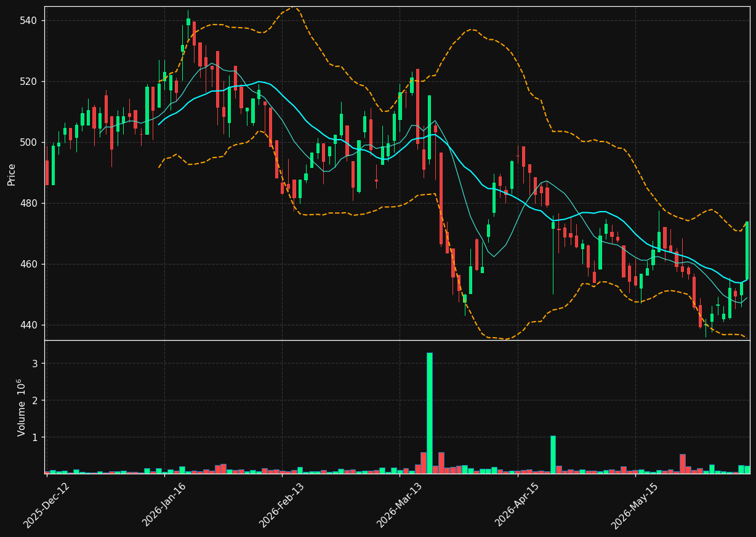The image size is (756, 537).
Task: Click the 440 price axis label
Action: coord(29,325)
